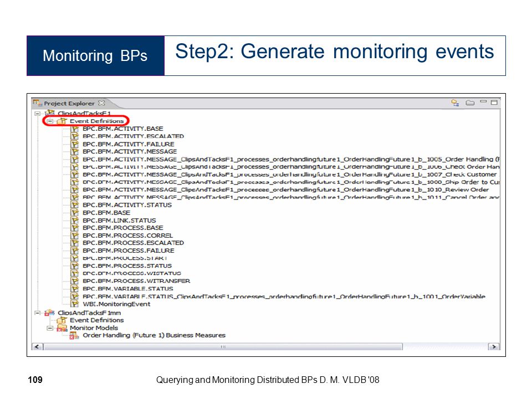Collapse the Monitor Models folder
532x399 pixels.
click(x=50, y=328)
